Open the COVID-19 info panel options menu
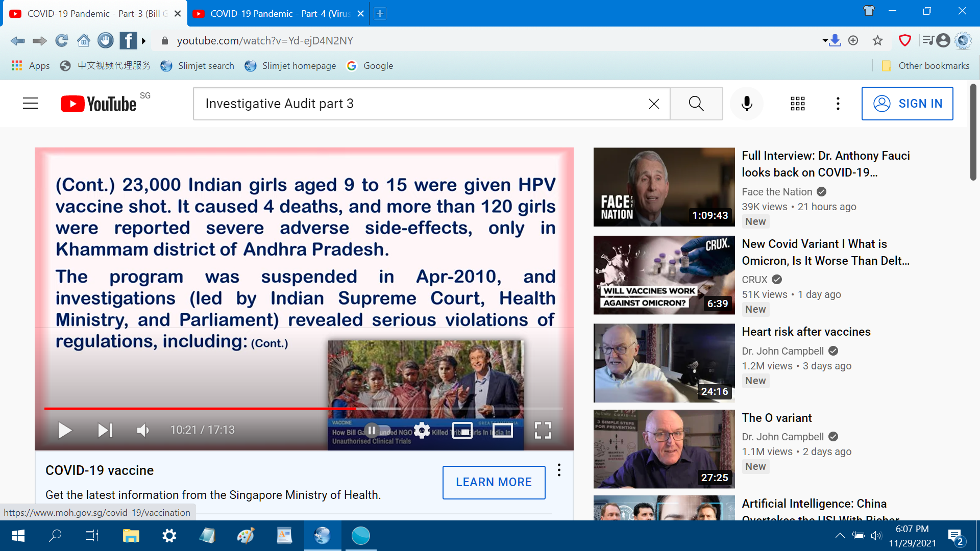980x551 pixels. coord(559,470)
